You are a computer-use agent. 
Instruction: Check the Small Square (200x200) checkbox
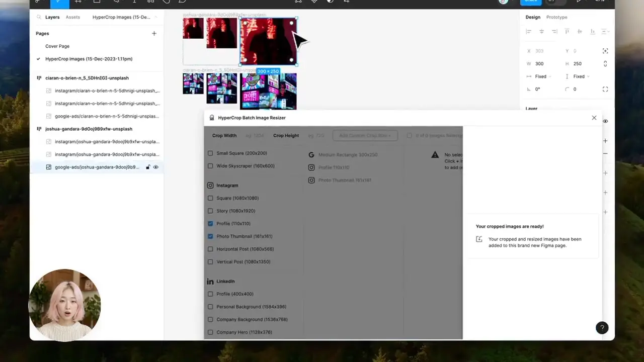coord(210,153)
